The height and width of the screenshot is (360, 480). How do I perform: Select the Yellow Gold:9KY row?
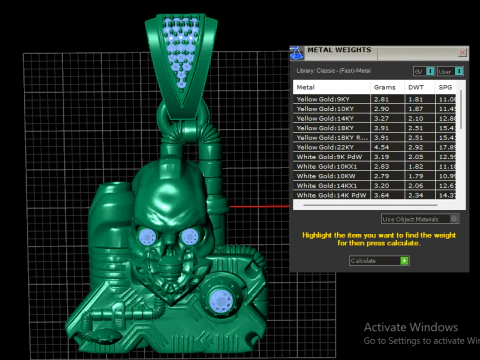coord(375,99)
